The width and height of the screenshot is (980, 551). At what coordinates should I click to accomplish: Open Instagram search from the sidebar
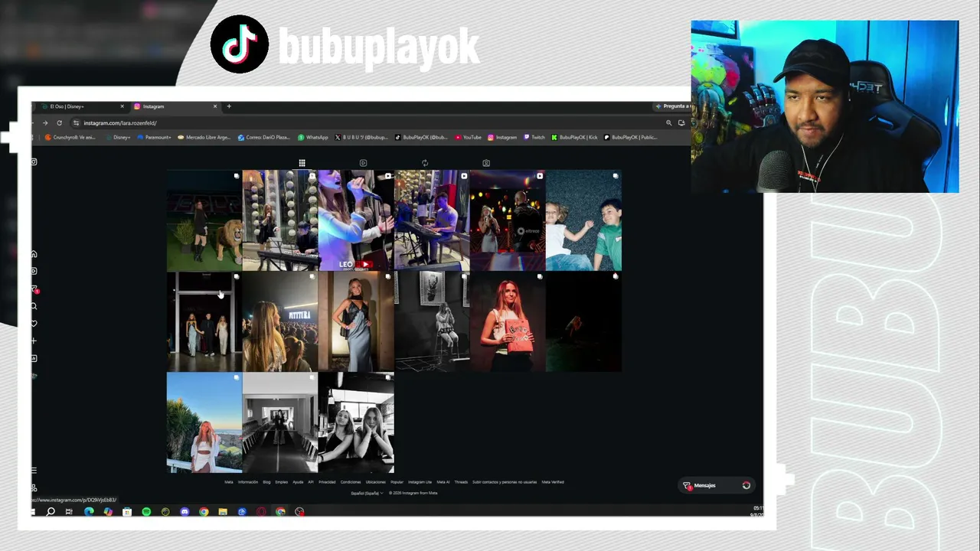[x=34, y=306]
